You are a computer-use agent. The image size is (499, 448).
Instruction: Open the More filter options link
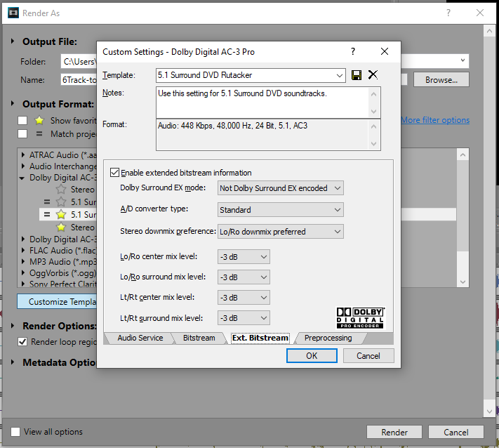435,120
